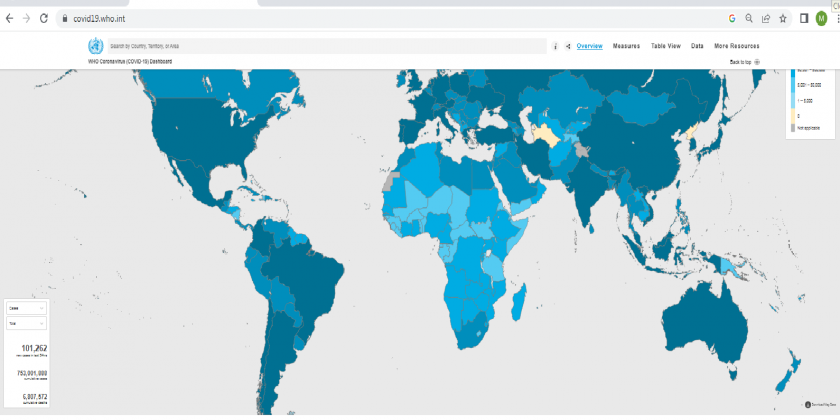The height and width of the screenshot is (420, 840).
Task: Open the Table View tab
Action: click(665, 46)
